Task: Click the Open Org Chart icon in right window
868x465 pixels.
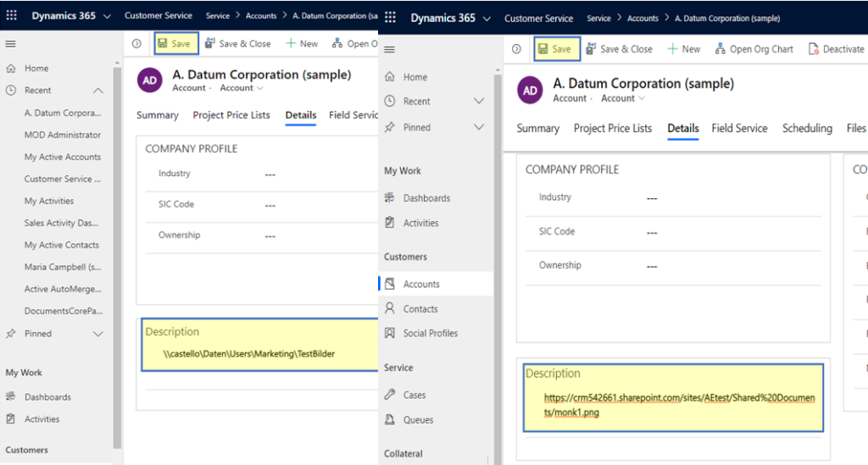Action: point(721,49)
